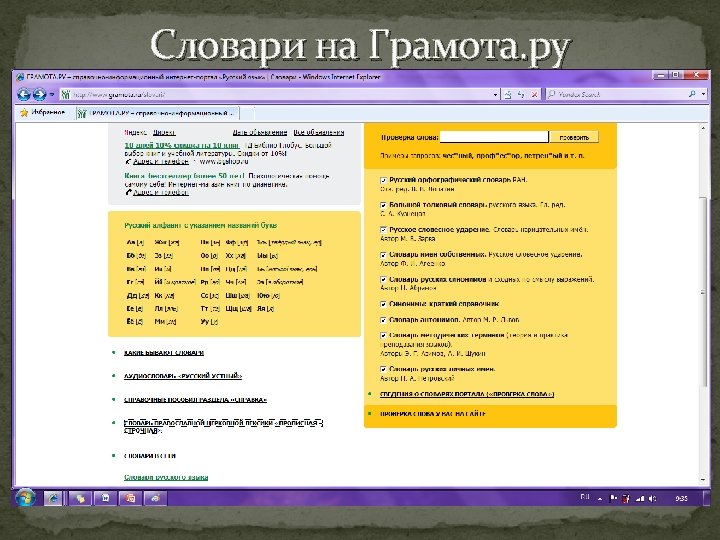
Task: Select the ГРАМОТА.РУ browser tab
Action: coord(158,113)
